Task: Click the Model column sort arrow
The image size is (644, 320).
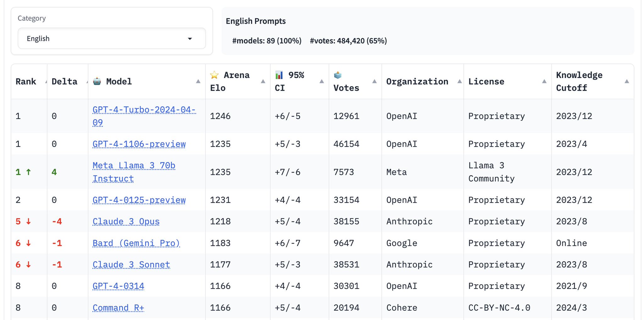Action: pos(198,81)
